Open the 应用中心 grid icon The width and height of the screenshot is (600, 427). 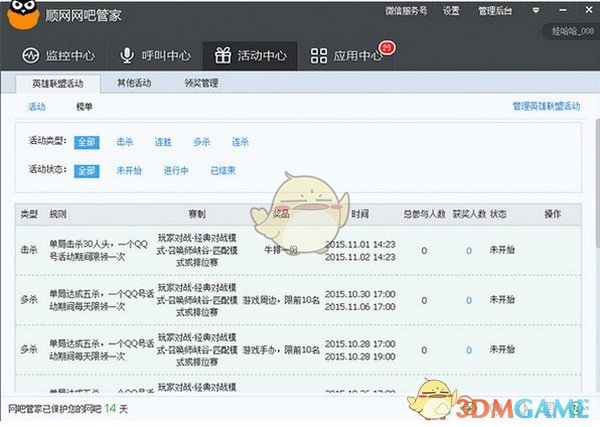coord(319,56)
